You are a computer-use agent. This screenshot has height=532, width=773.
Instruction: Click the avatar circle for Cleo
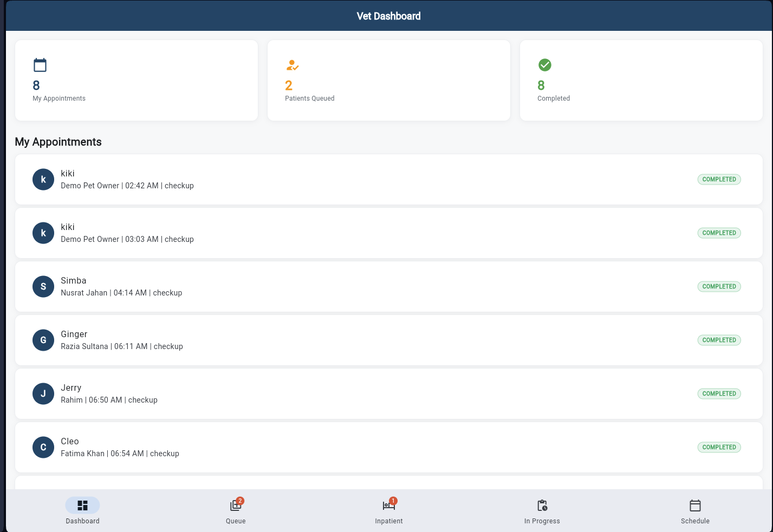pos(43,447)
